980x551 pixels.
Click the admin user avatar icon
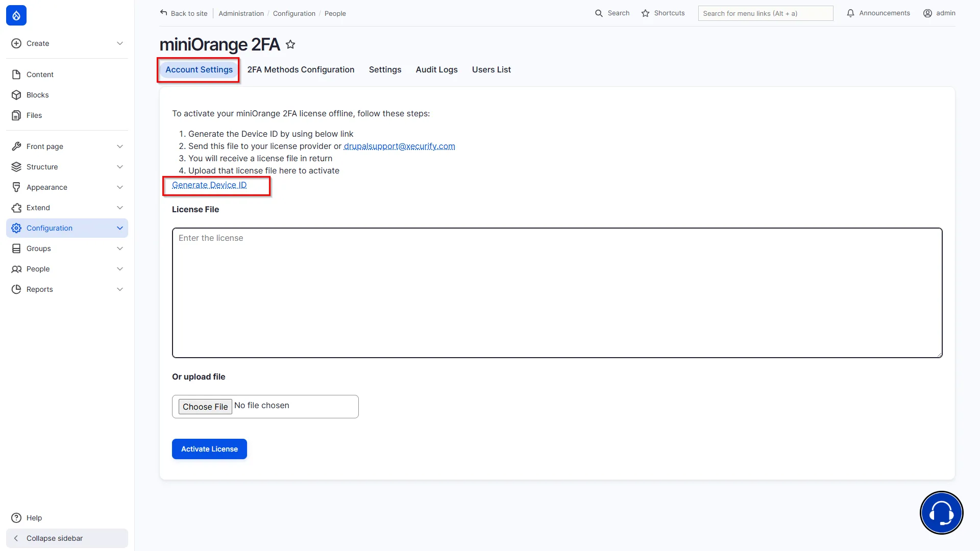pos(927,13)
